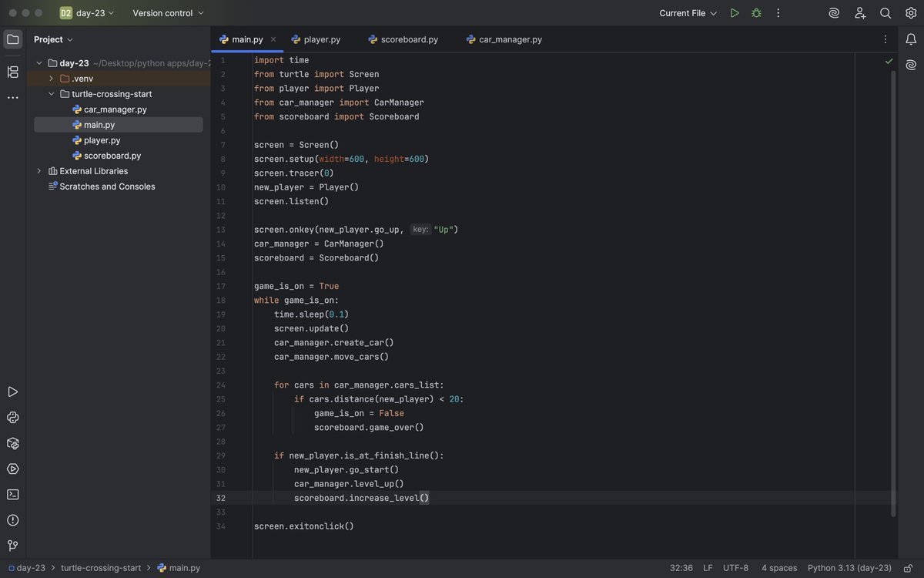Click the green inspections checkmark
The width and height of the screenshot is (924, 578).
[x=889, y=61]
